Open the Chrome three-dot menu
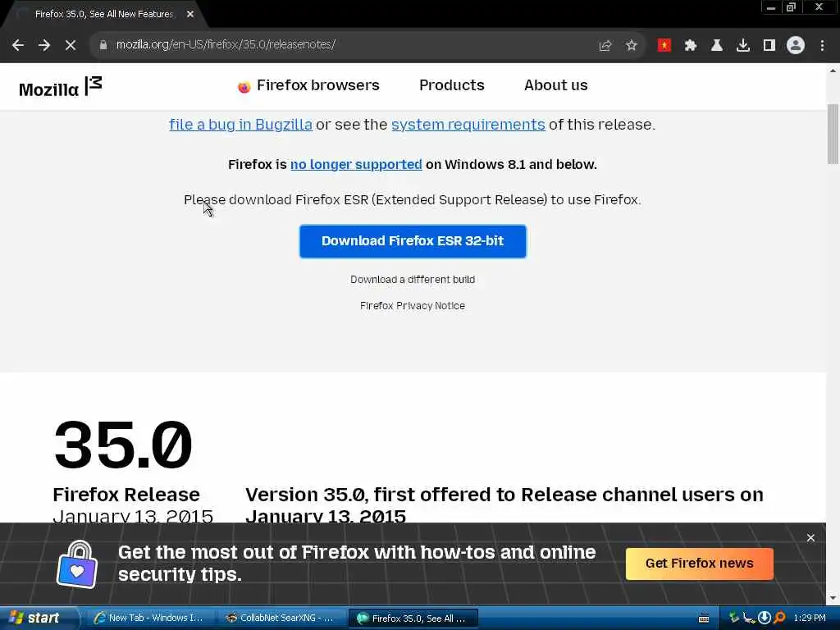The height and width of the screenshot is (630, 840). (x=822, y=46)
